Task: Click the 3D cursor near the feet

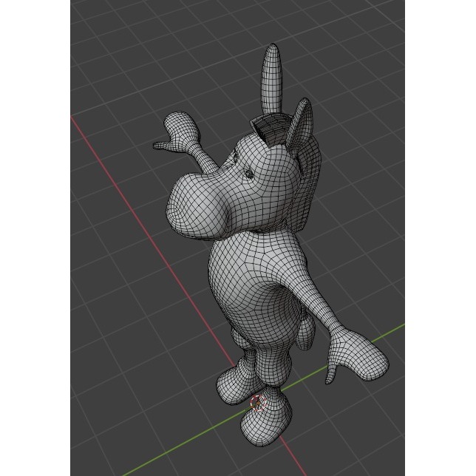Action: coord(259,403)
